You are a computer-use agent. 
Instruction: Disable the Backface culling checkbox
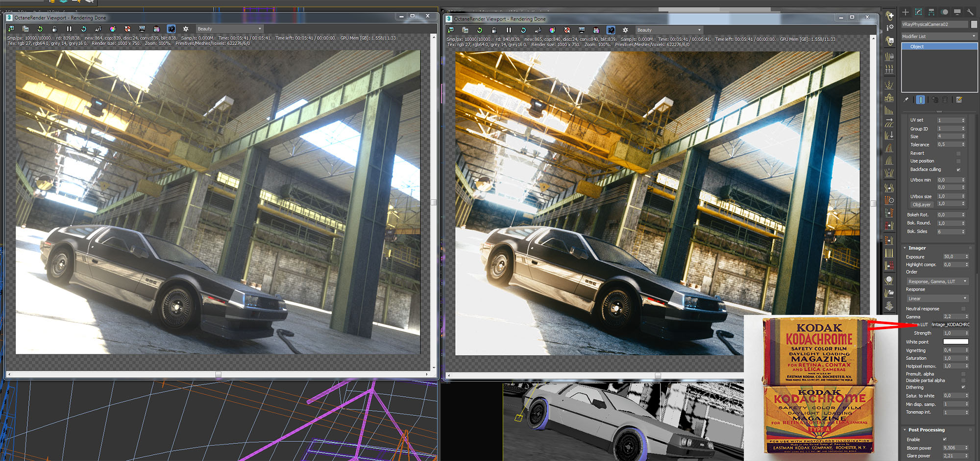(x=958, y=170)
